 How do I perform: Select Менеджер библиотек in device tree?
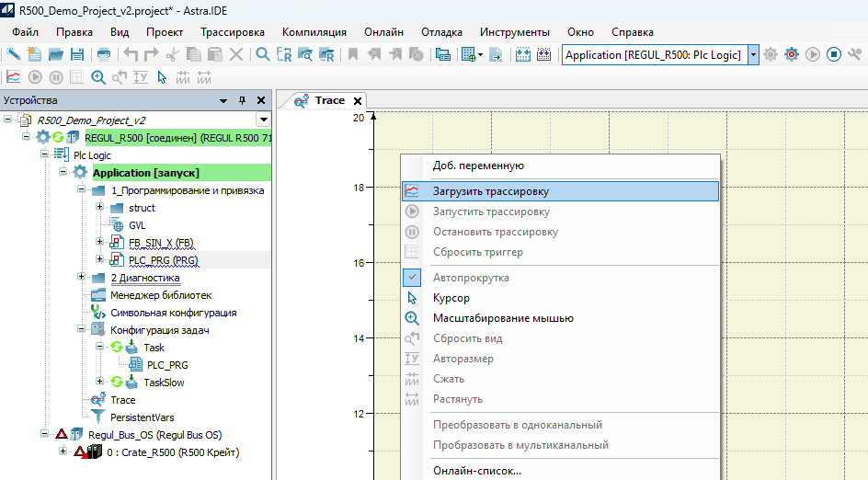click(161, 295)
